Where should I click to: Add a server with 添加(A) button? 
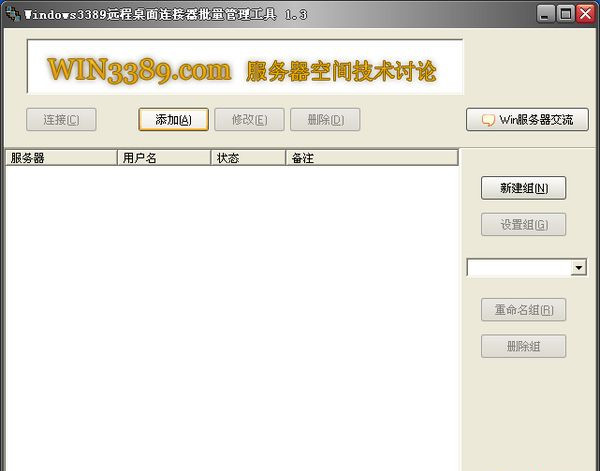[x=173, y=120]
